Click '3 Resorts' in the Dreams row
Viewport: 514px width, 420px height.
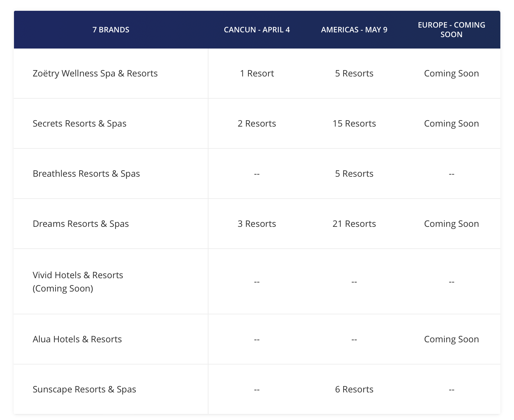pyautogui.click(x=257, y=224)
